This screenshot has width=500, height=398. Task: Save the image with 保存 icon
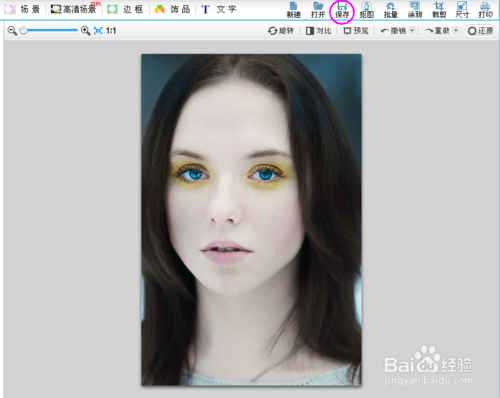click(x=342, y=10)
